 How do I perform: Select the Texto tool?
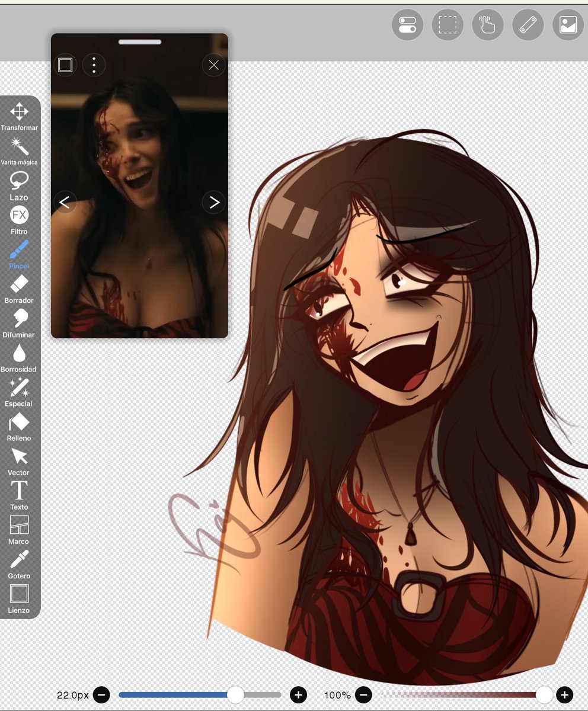tap(19, 495)
